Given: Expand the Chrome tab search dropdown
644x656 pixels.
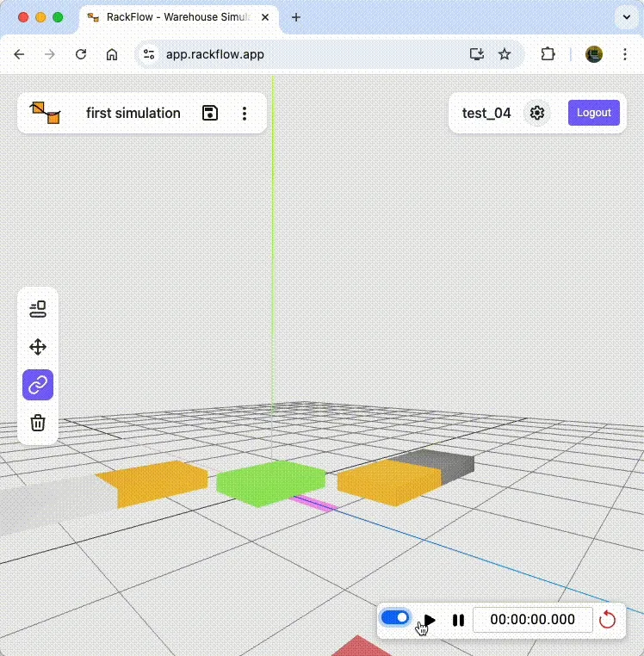Looking at the screenshot, I should point(625,17).
